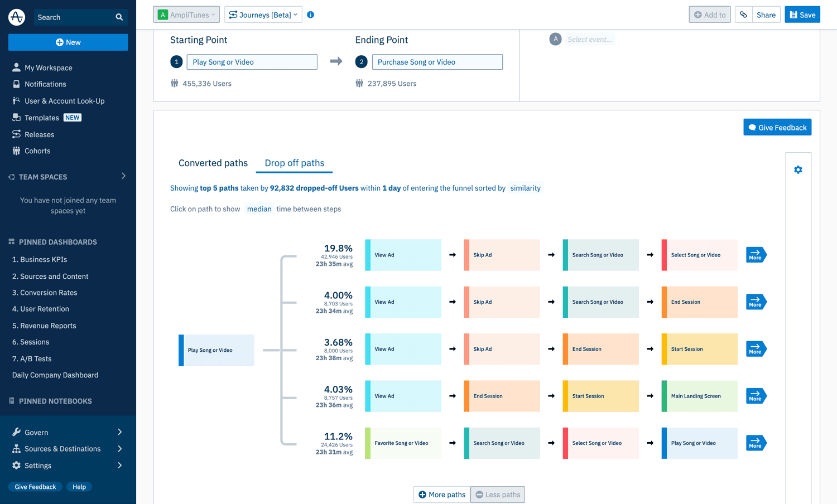Change the similarity sort option
The height and width of the screenshot is (504, 837).
[x=525, y=188]
